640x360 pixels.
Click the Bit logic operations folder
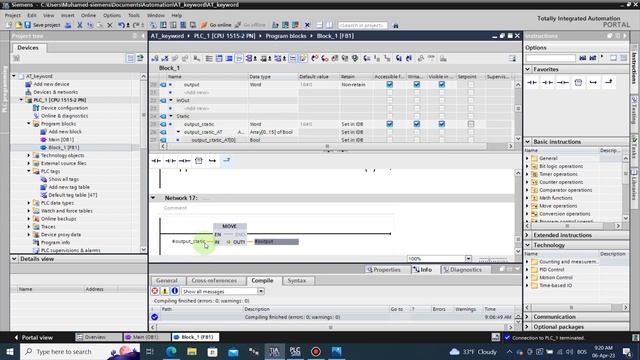coord(561,167)
